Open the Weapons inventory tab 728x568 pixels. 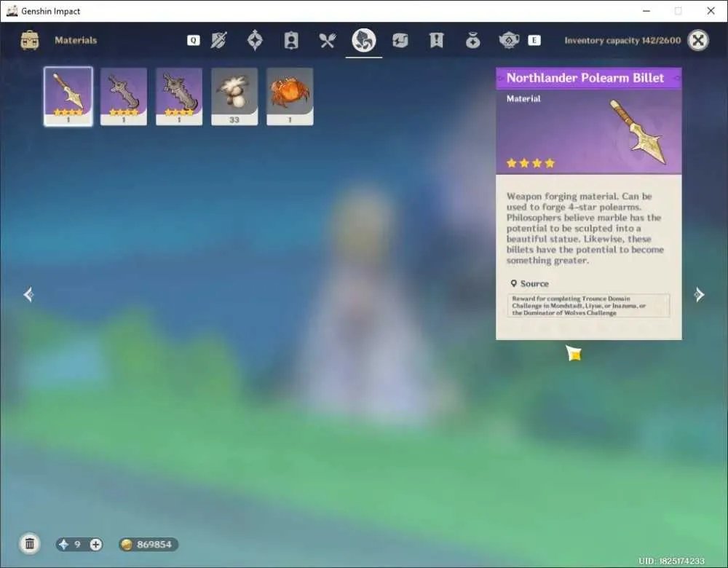tap(218, 40)
